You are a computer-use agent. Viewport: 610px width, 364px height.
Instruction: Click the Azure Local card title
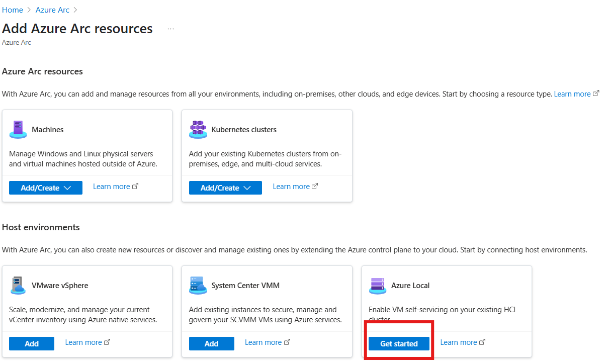click(x=410, y=286)
